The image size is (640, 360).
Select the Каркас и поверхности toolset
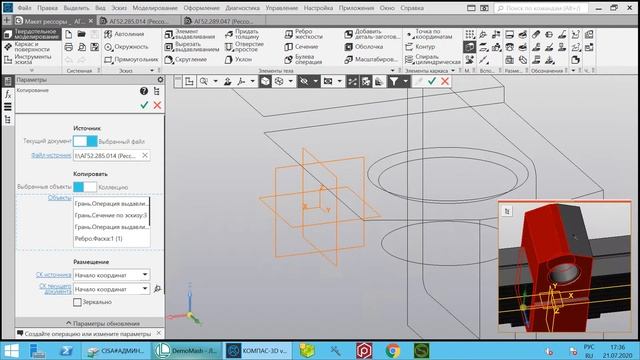tap(31, 47)
